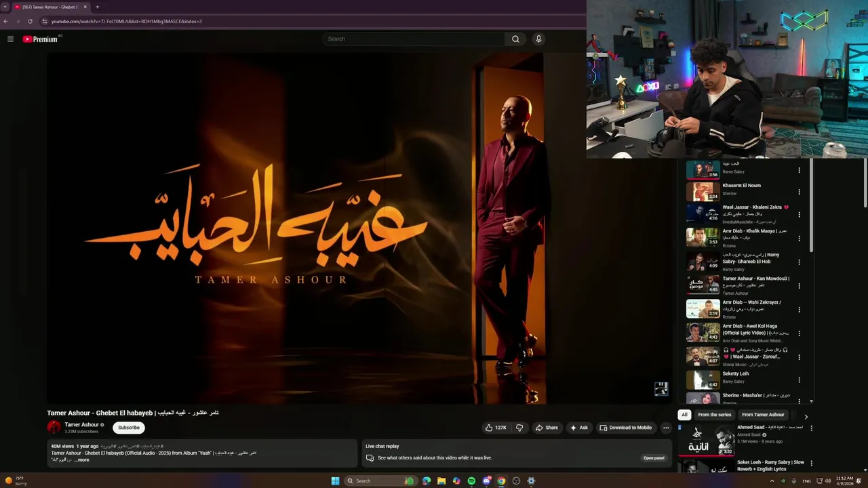Screen dimensions: 868x488
Task: Open options for Wael Jassar Khaleni Zekra
Action: 799,214
